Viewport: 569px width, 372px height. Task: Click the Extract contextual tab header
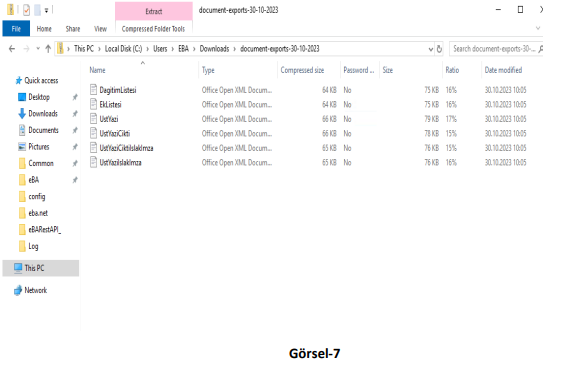pos(153,11)
